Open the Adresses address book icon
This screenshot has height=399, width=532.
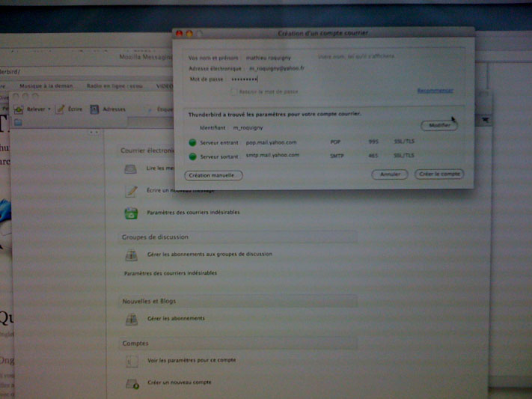[x=94, y=109]
